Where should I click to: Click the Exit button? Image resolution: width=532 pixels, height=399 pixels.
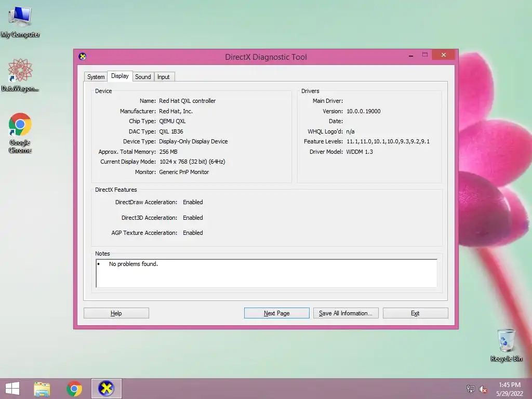point(415,313)
